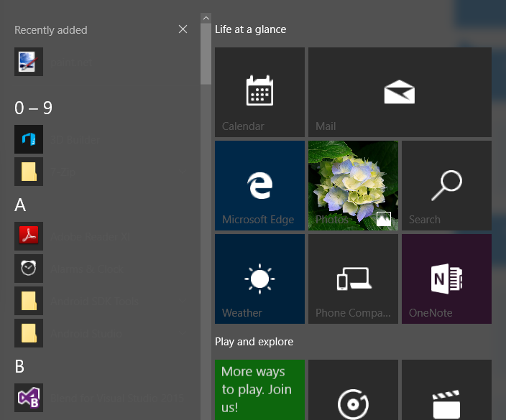Image resolution: width=506 pixels, height=420 pixels.
Task: Click the 'Recently added' heading
Action: [50, 30]
